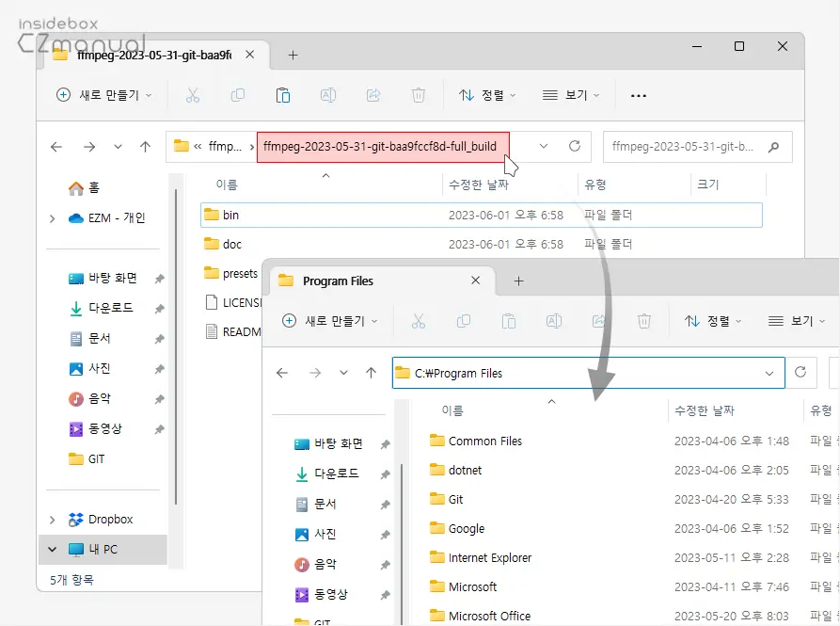
Task: Sort by 유형 column in ffmpeg window
Action: [595, 185]
